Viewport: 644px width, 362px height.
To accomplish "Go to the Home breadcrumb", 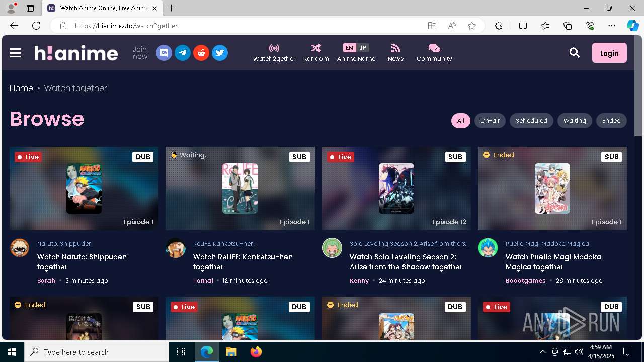I will pos(21,88).
